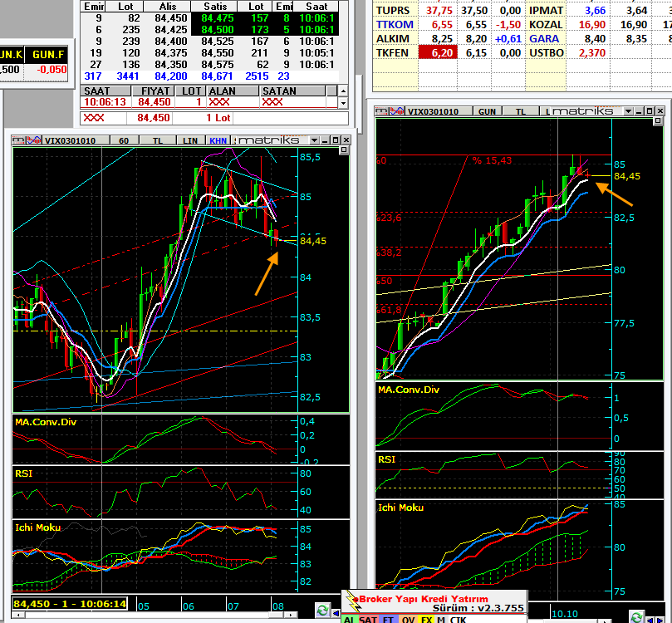This screenshot has height=623, width=672.
Task: Click the chart template icon in left chart
Action: pos(19,140)
